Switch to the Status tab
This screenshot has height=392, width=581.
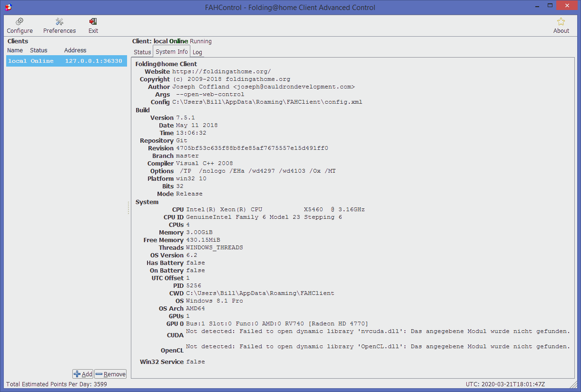142,52
